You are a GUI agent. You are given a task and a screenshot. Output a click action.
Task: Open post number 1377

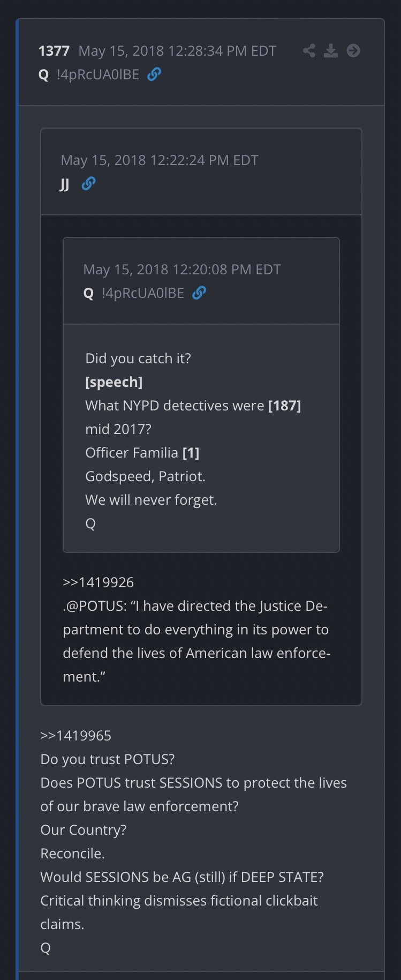click(x=54, y=51)
